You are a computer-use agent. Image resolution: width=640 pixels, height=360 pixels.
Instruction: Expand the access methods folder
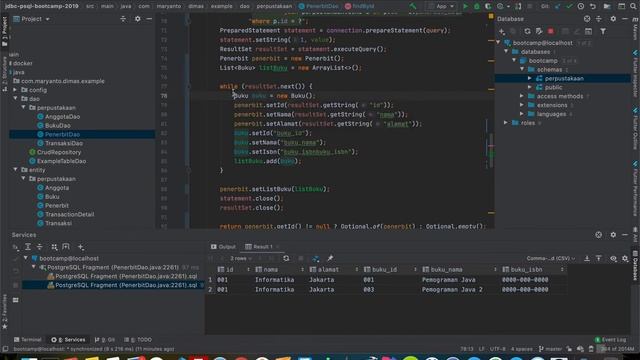[x=522, y=96]
